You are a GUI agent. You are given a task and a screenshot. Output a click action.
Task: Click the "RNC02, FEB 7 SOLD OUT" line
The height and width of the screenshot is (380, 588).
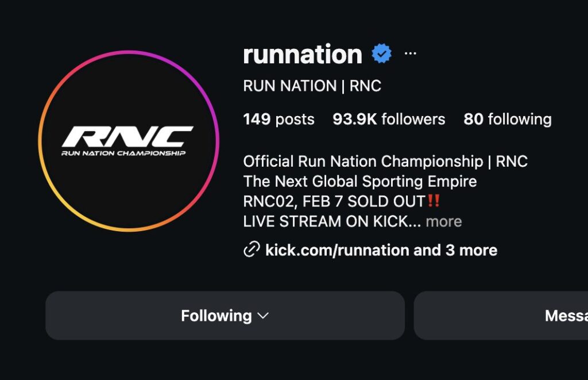pos(334,202)
